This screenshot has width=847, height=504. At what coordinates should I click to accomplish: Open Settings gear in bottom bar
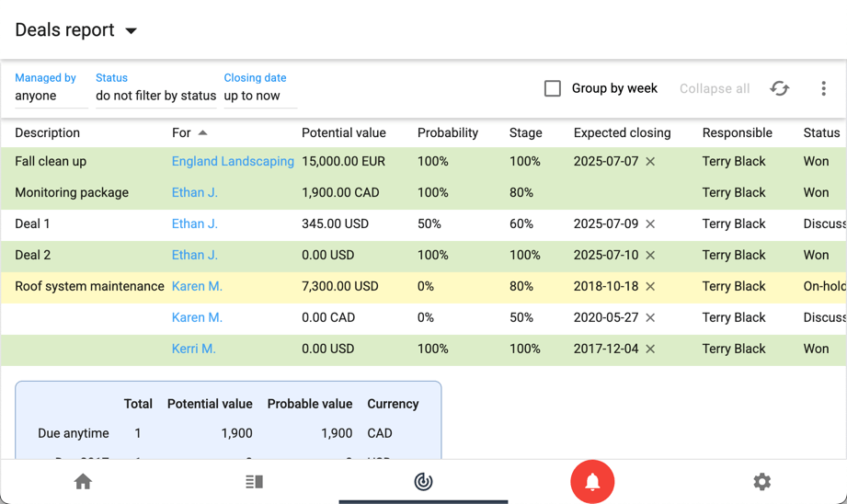[x=761, y=481]
